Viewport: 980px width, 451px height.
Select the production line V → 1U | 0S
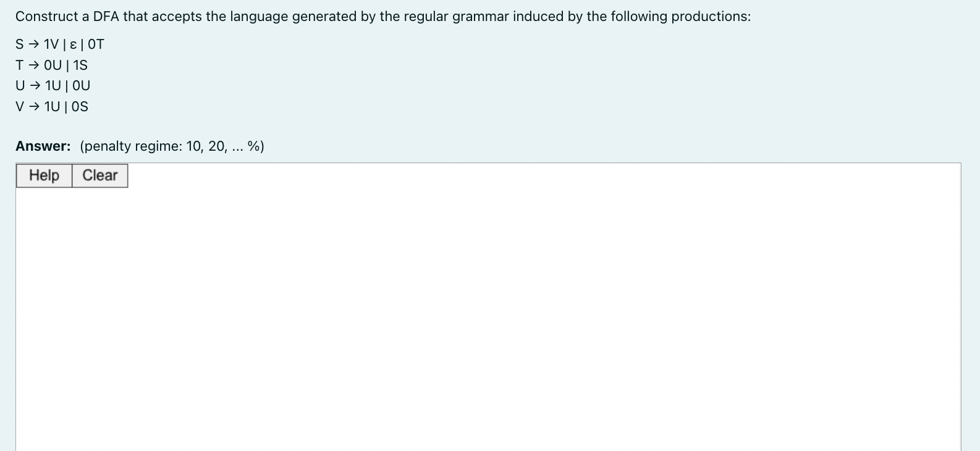(x=51, y=106)
